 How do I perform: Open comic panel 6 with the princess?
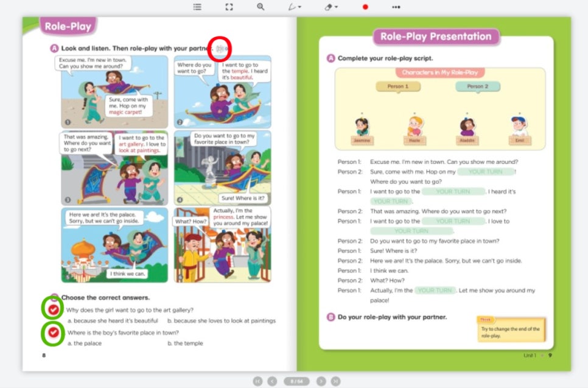point(222,245)
